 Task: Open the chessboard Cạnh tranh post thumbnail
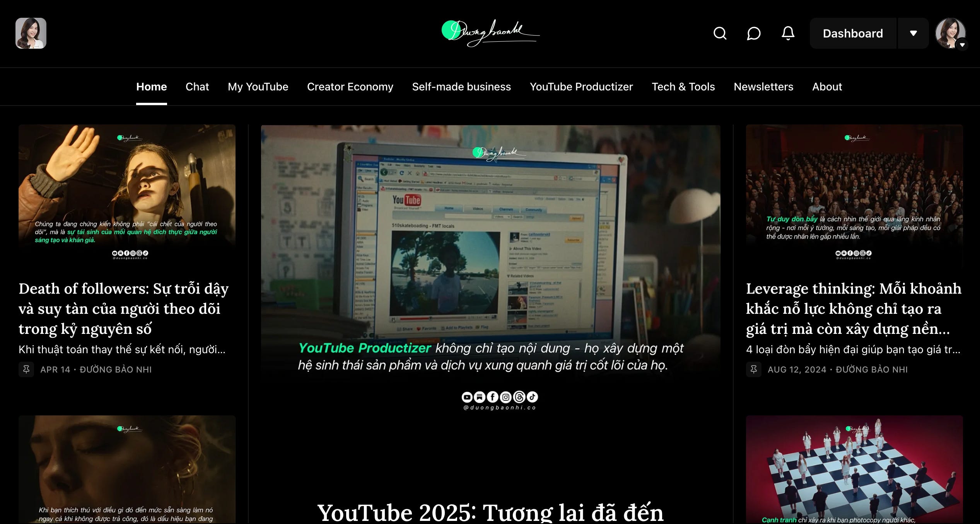tap(854, 470)
